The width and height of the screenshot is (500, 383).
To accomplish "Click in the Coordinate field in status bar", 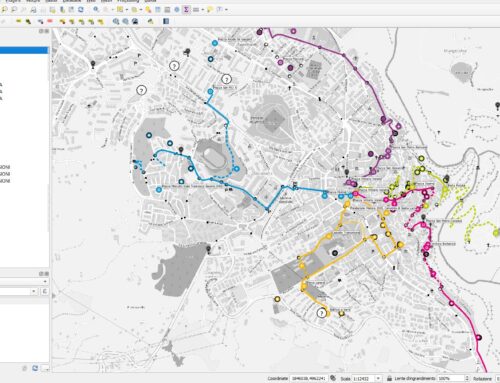I will click(x=309, y=379).
